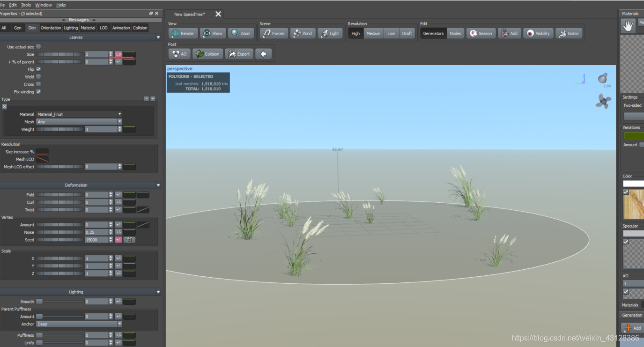Enable Use actual size checkbox
The image size is (644, 347).
(38, 47)
